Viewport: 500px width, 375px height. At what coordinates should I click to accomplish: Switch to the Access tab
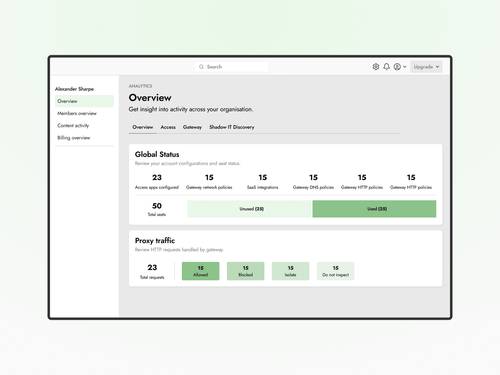point(168,127)
